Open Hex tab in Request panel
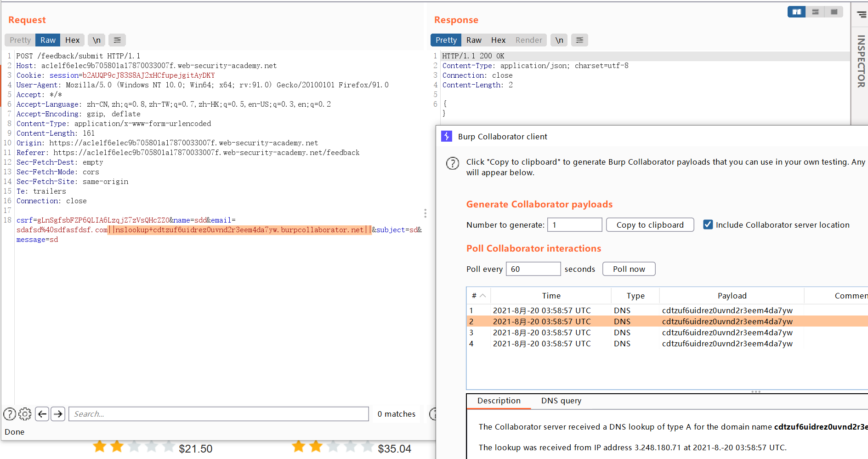Screen dimensions: 868x459 click(x=72, y=40)
